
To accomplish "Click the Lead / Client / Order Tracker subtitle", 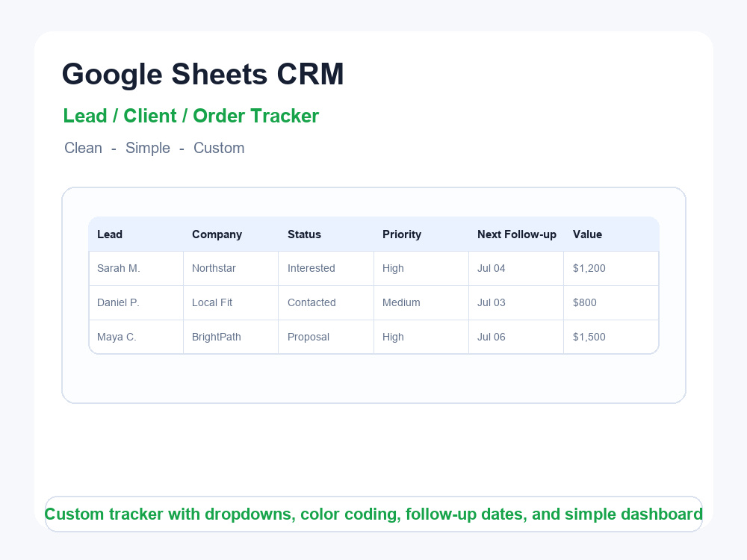I will (191, 116).
